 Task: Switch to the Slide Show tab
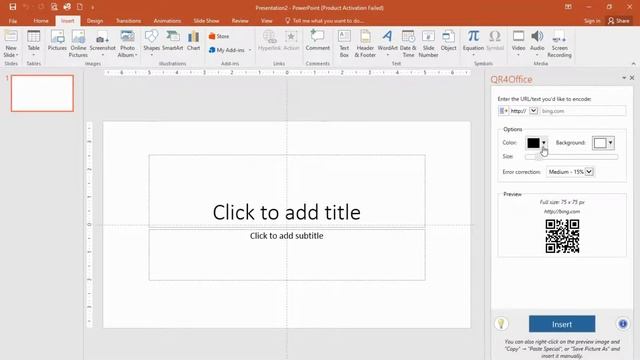[206, 21]
